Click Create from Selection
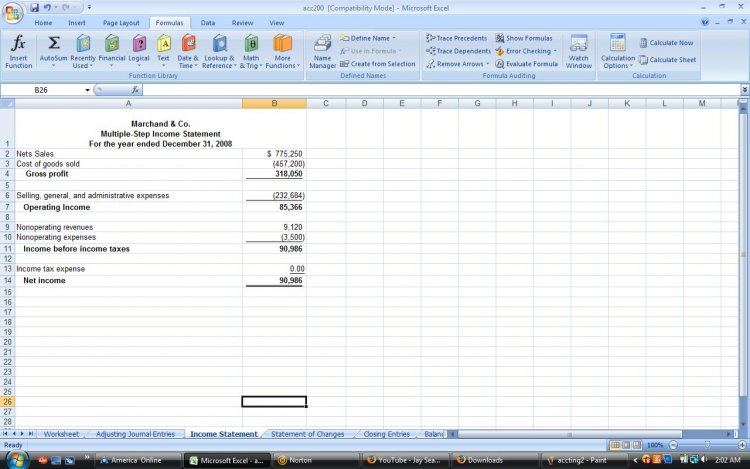This screenshot has width=750, height=469. click(x=378, y=64)
